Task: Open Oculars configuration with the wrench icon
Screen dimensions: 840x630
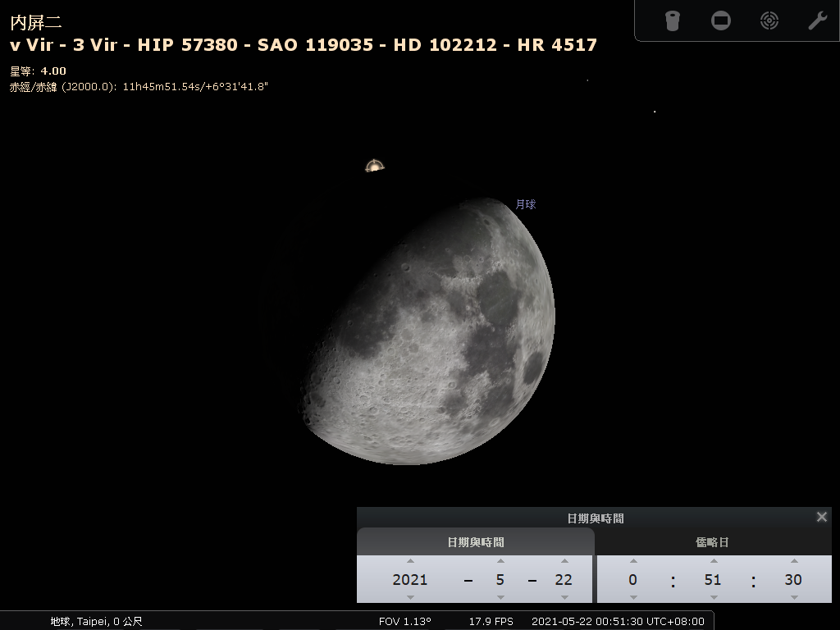Action: pyautogui.click(x=818, y=21)
